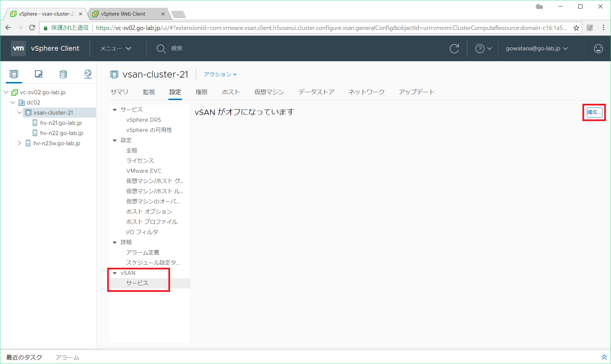This screenshot has height=364, width=611.
Task: Click the refresh icon in vSphere header
Action: (454, 49)
